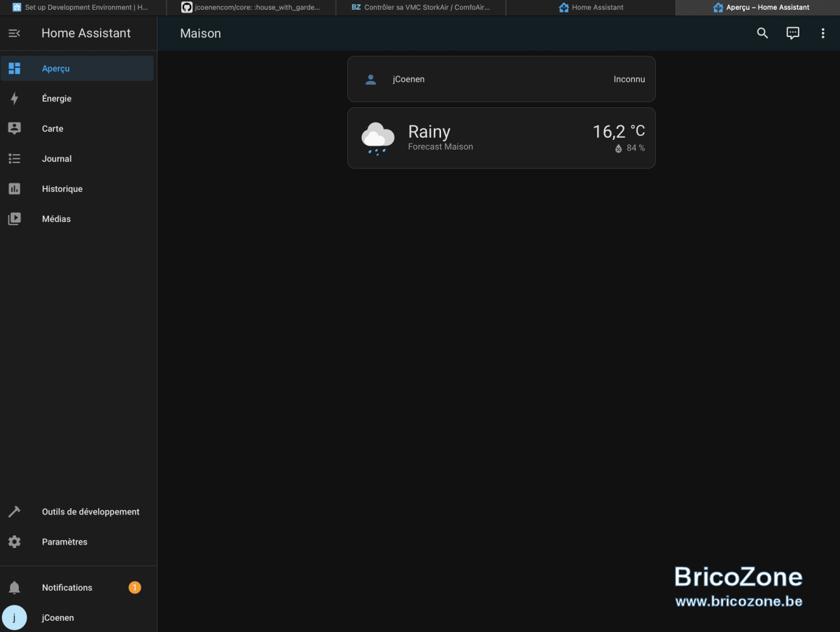Switch to the Home Assistant browser tab
840x632 pixels.
tap(590, 7)
